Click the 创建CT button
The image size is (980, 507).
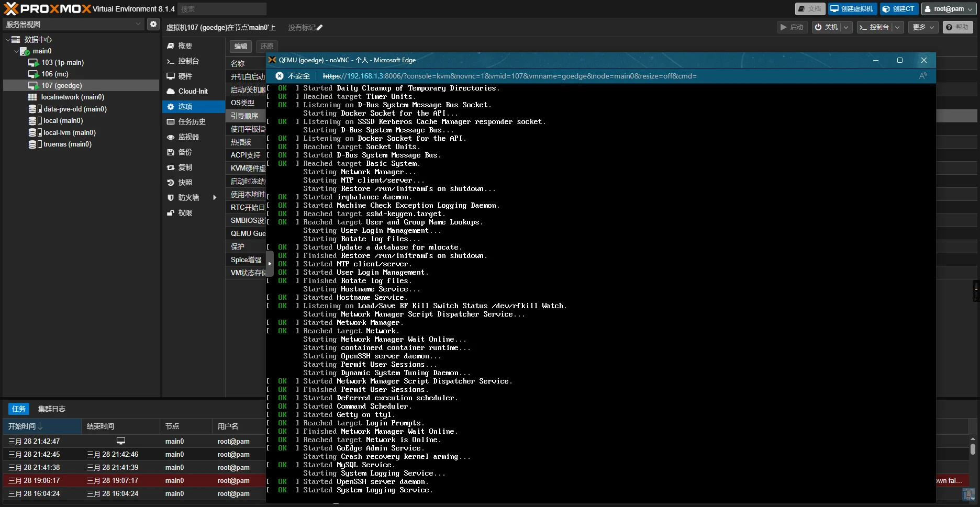click(899, 9)
